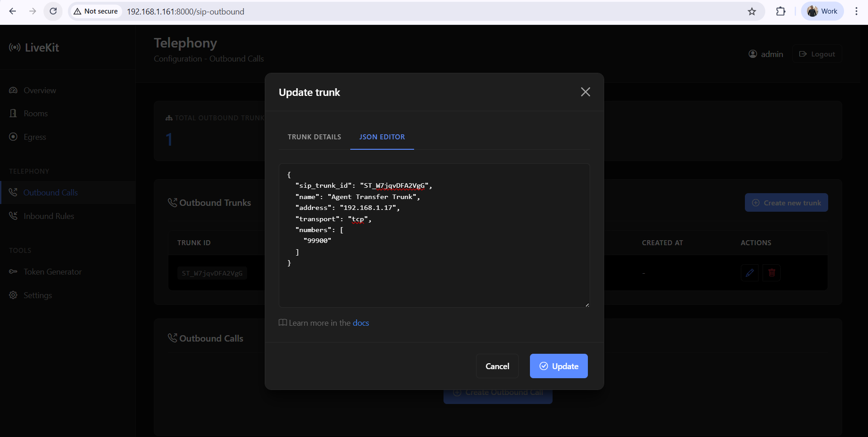The height and width of the screenshot is (437, 868).
Task: Reload the page in the browser
Action: (53, 11)
